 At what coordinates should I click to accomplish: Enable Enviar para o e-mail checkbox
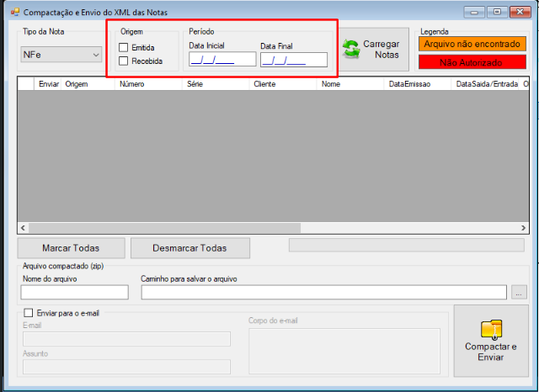29,313
